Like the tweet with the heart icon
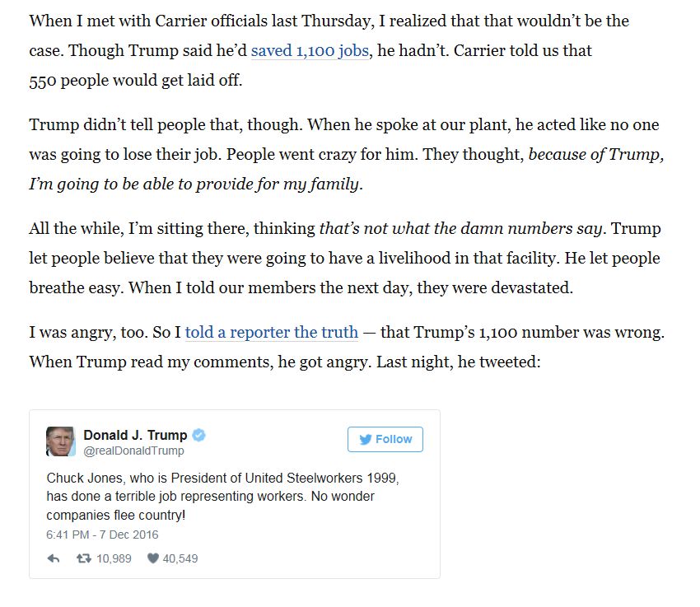Screen dimensions: 700x607 click(152, 558)
